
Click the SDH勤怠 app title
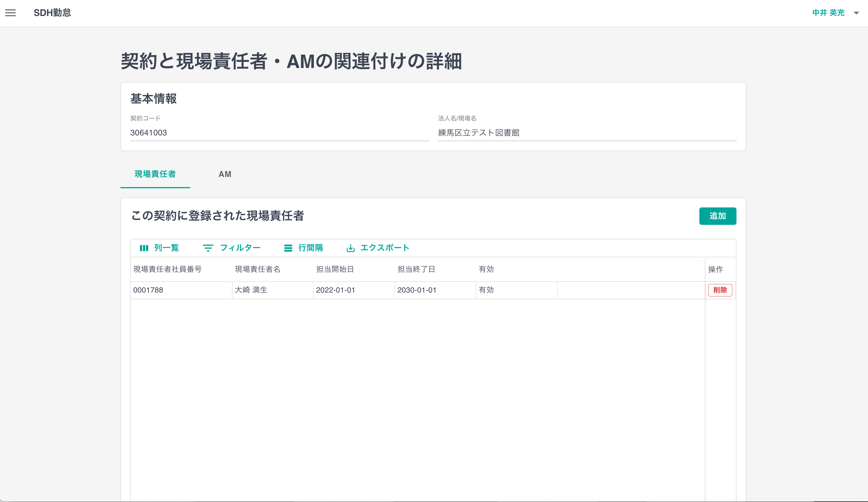(x=52, y=13)
